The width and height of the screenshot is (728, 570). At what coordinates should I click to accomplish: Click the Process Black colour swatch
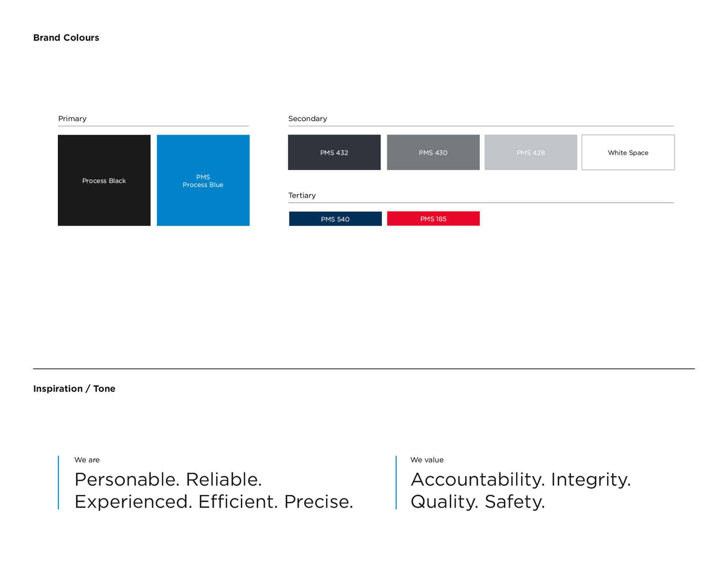point(104,180)
